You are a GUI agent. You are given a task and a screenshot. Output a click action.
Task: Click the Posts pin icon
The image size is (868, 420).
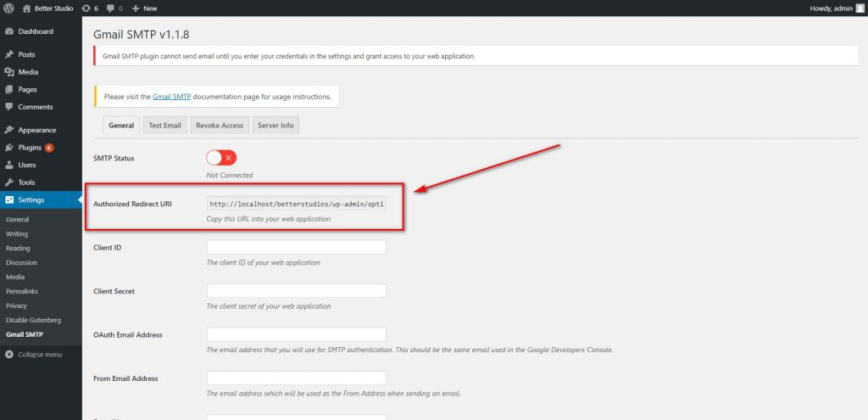click(x=8, y=54)
